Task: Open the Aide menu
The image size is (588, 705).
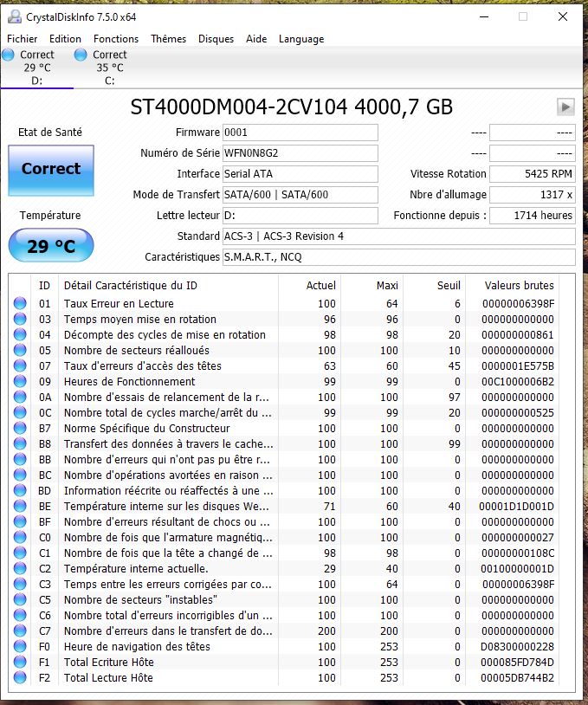Action: pyautogui.click(x=256, y=39)
